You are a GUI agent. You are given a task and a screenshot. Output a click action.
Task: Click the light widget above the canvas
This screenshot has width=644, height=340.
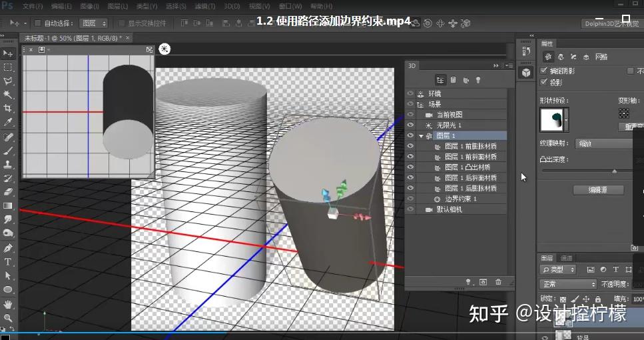tap(164, 49)
